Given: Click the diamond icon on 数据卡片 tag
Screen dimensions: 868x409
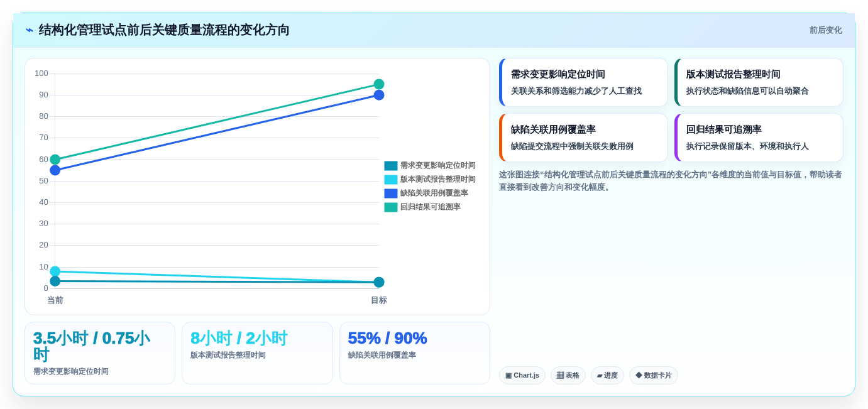Looking at the screenshot, I should 639,375.
